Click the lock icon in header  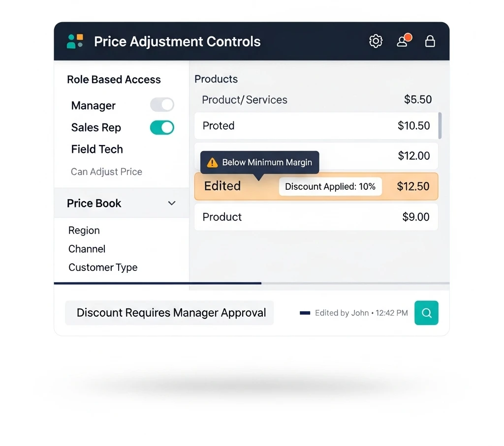click(430, 41)
